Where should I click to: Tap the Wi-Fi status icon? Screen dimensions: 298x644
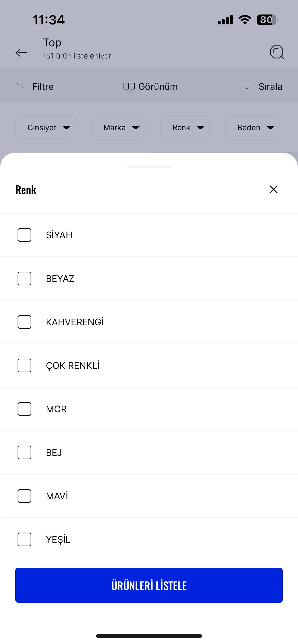pyautogui.click(x=245, y=20)
